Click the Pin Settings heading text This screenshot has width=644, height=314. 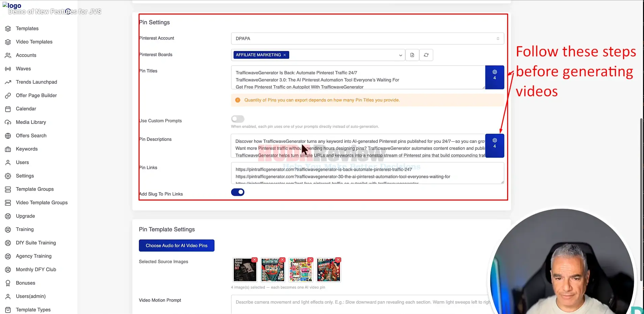(x=154, y=22)
